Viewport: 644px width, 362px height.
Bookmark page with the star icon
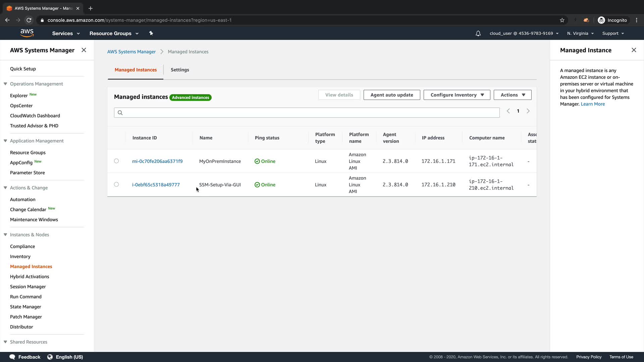[562, 20]
